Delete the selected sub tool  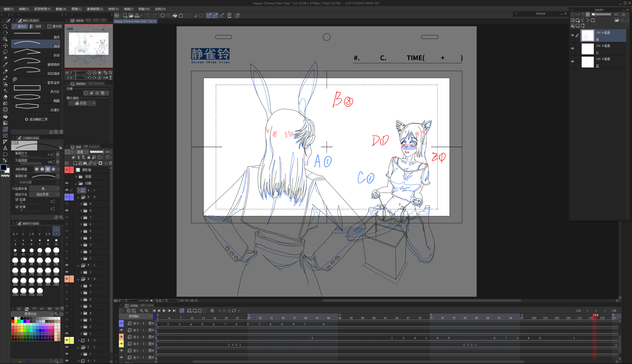click(x=61, y=132)
